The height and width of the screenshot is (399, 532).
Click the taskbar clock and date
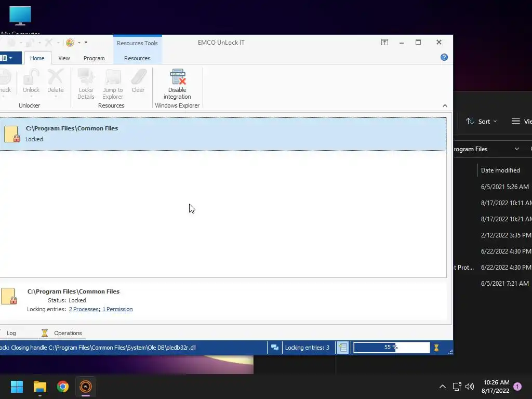pos(496,387)
